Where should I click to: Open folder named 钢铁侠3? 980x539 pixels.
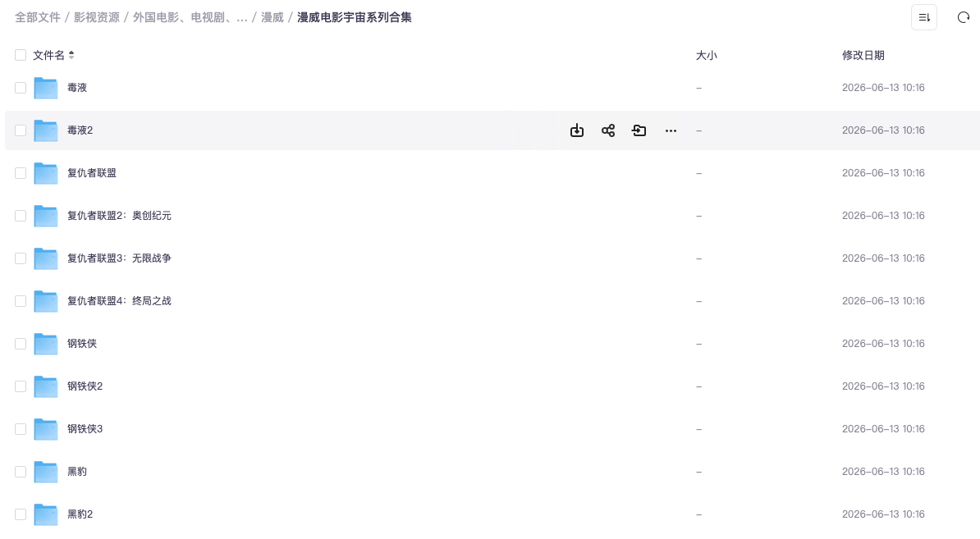pyautogui.click(x=85, y=429)
